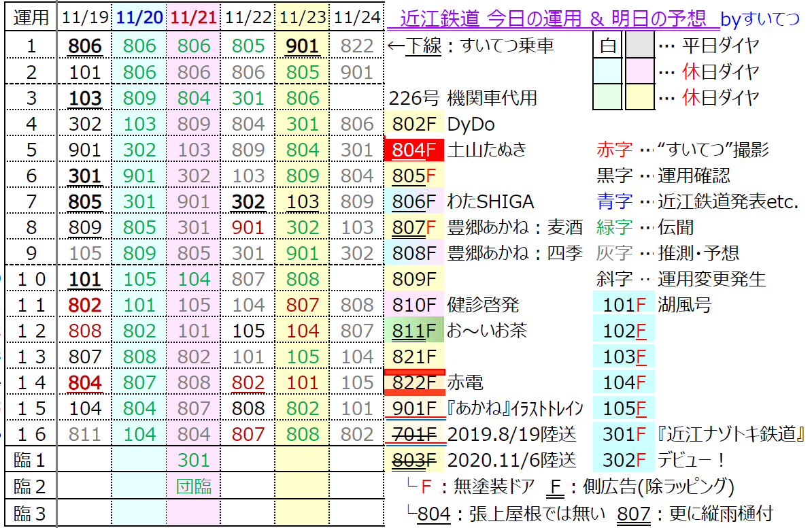Click the 青字 近江鉄道発表etc. legend label
The image size is (812, 528).
[698, 201]
